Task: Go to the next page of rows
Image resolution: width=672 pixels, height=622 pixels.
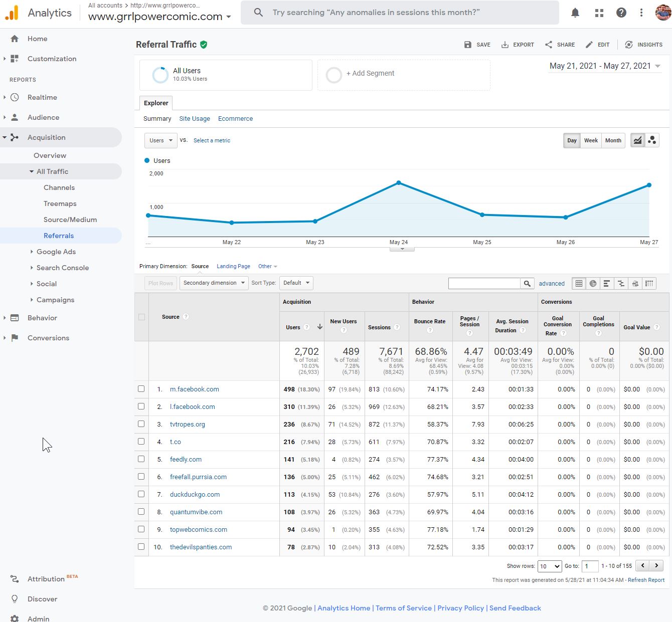Action: pos(656,565)
